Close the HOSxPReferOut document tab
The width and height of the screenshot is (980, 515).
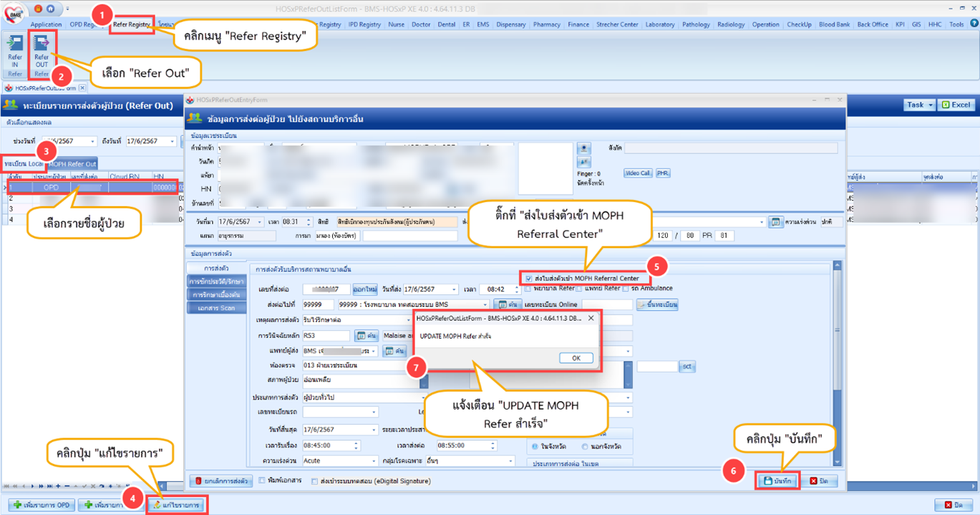(x=82, y=88)
